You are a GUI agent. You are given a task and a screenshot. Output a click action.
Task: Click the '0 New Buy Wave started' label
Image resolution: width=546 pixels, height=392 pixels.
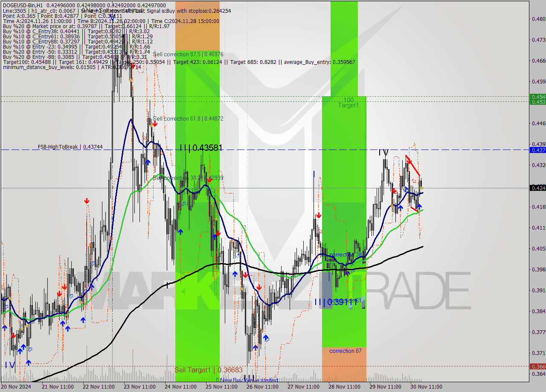[247, 380]
